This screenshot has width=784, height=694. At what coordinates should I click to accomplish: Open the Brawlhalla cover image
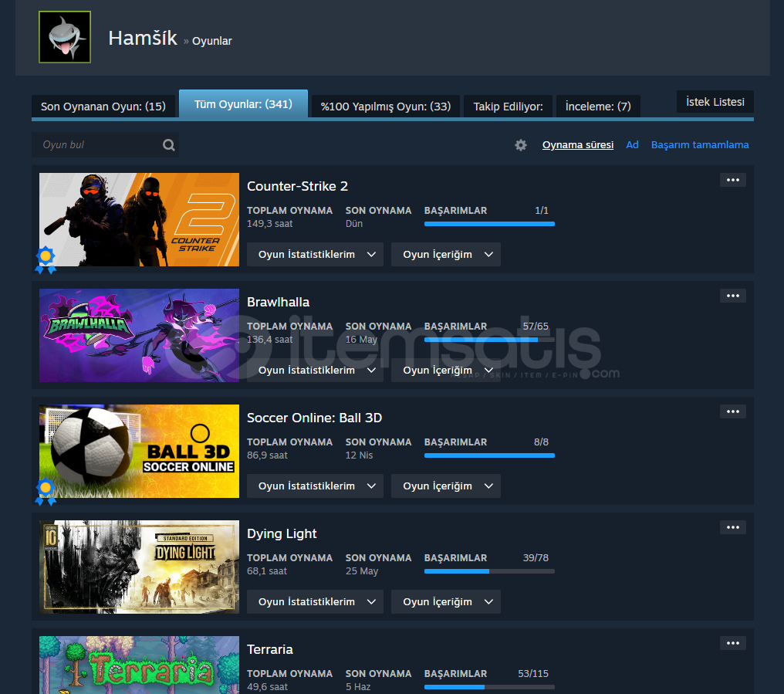[x=139, y=335]
